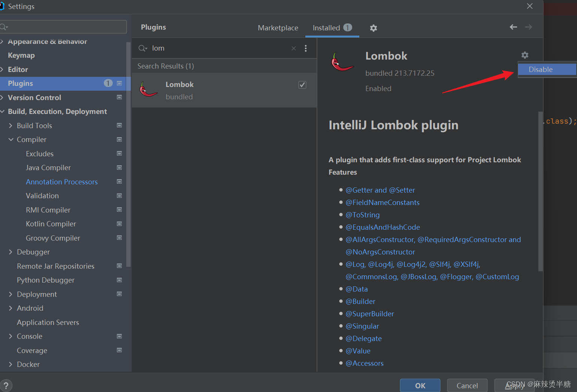Open Annotation Processors settings

(62, 182)
